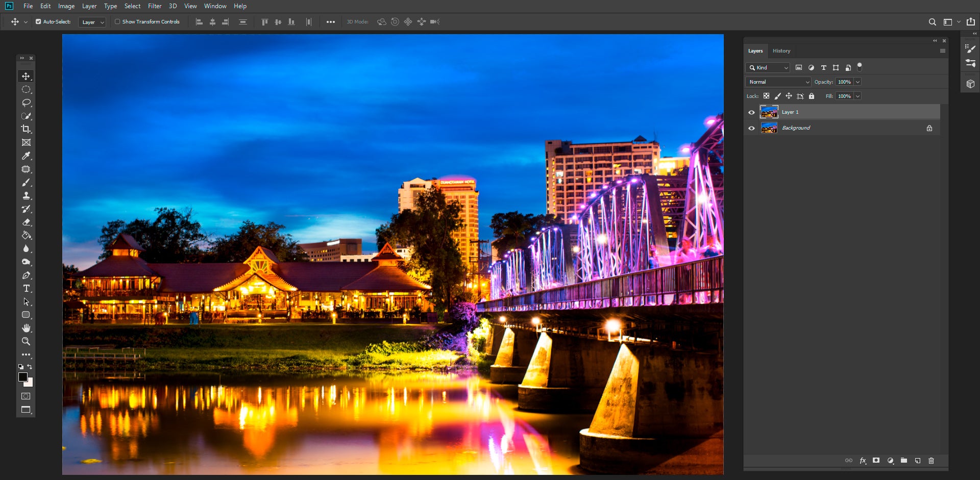
Task: Switch to the History tab
Action: (x=781, y=51)
